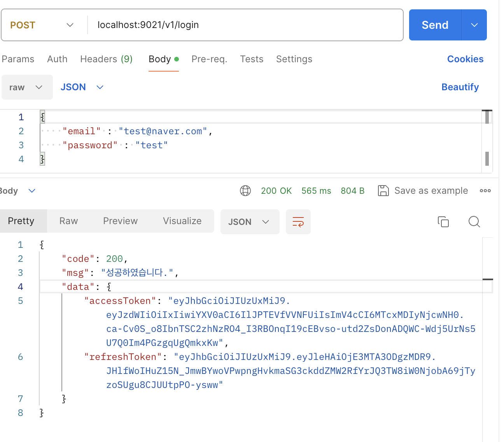Select the Pretty response view

[x=21, y=221]
